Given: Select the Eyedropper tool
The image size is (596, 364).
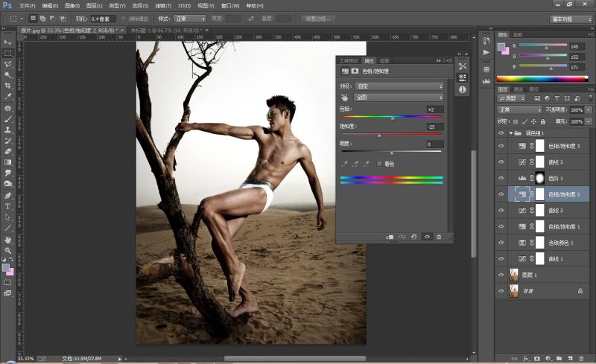Looking at the screenshot, I should 7,97.
